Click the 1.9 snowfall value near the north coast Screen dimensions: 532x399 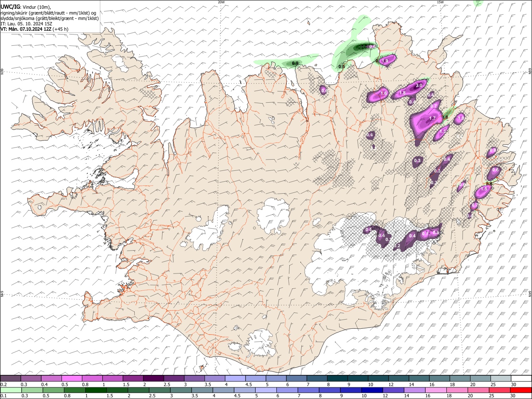tap(385, 61)
